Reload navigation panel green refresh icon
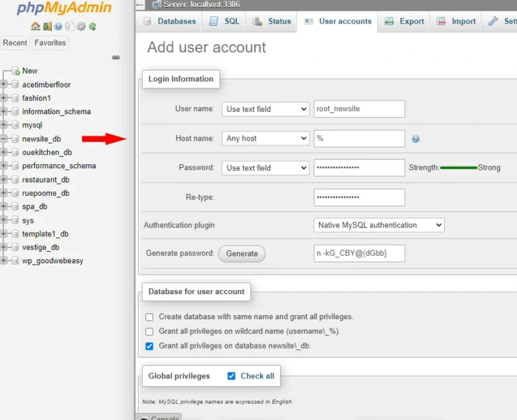This screenshot has height=420, width=517. (93, 26)
